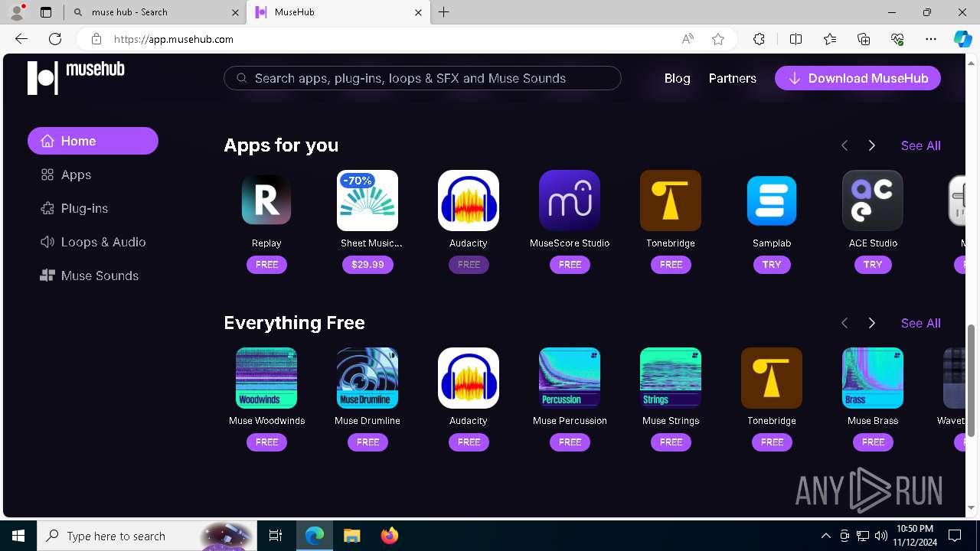Click FREE under Tonebridge in Apps for you
Viewport: 980px width, 551px height.
(x=671, y=265)
